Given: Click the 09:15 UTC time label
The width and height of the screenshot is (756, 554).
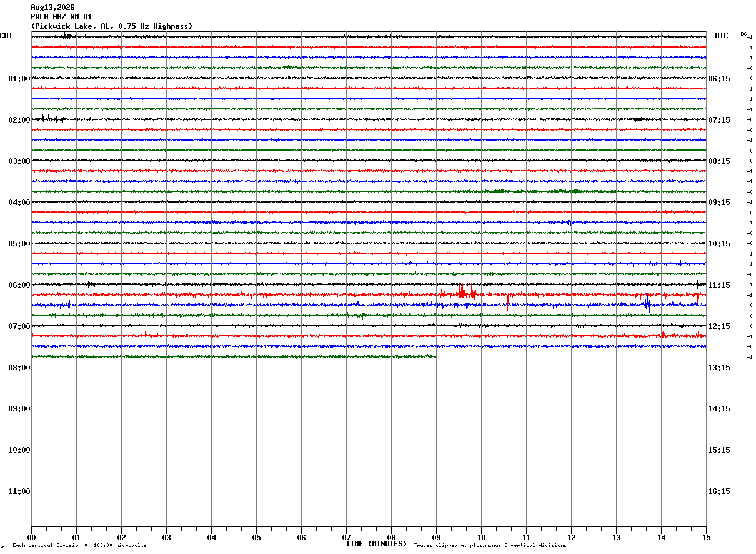Looking at the screenshot, I should (x=719, y=203).
